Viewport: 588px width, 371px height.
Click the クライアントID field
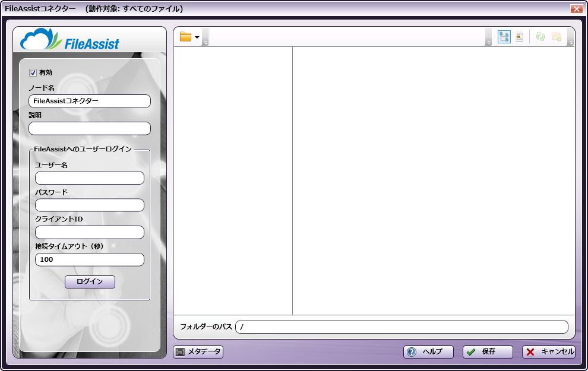(x=90, y=232)
